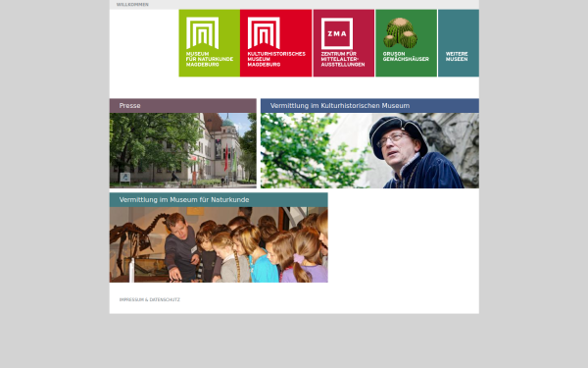The image size is (588, 368).
Task: Open Kulturhistorisches Museum Magdeburg text label
Action: 276,59
